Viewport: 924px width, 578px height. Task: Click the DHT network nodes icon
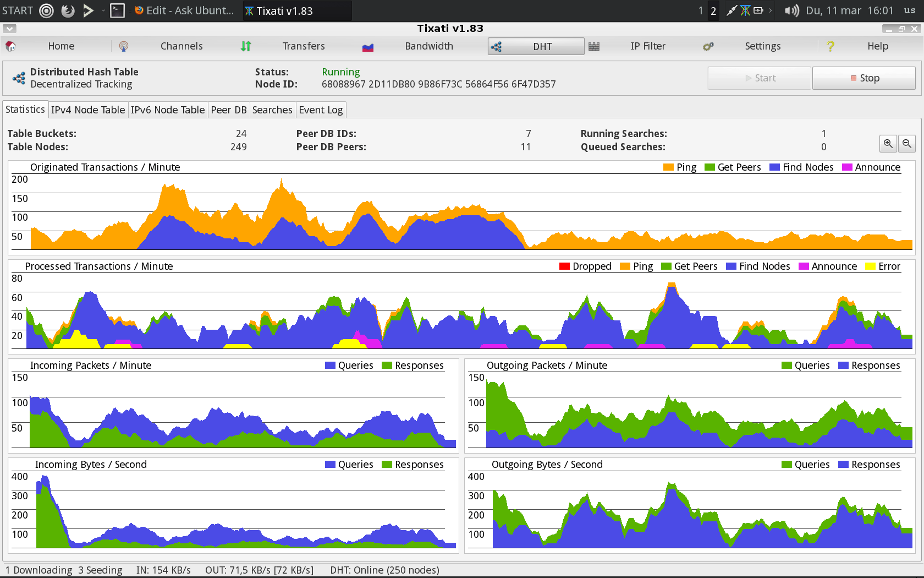[496, 47]
